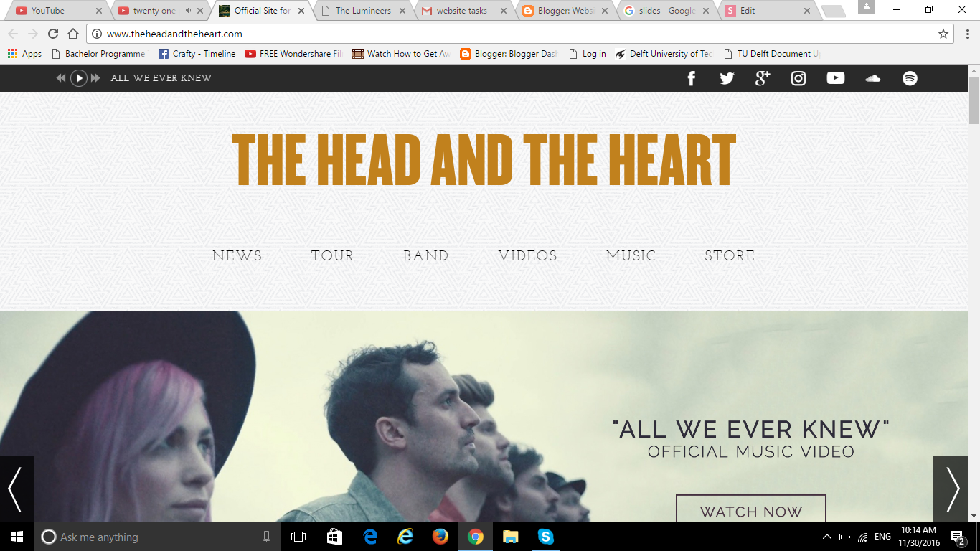Click the Cortana microphone icon

tap(267, 537)
